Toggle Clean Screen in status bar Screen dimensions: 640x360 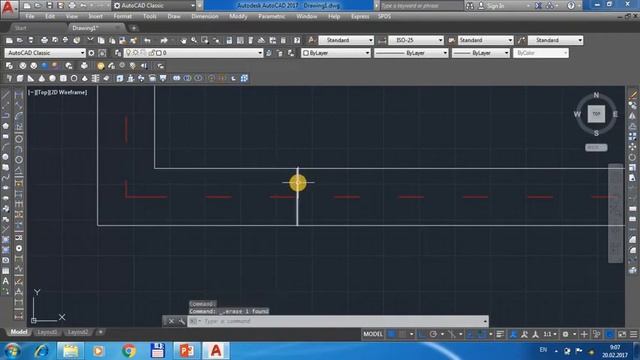(x=622, y=334)
